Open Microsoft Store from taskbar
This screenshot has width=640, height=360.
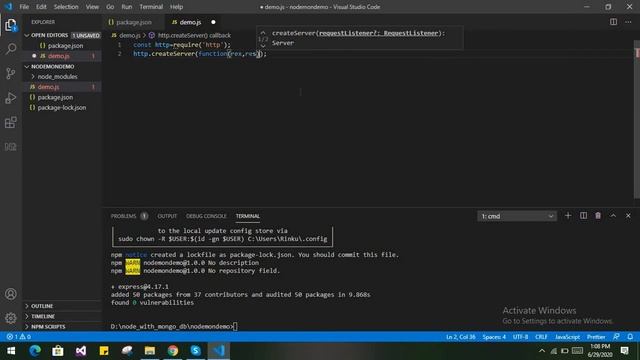coord(58,351)
